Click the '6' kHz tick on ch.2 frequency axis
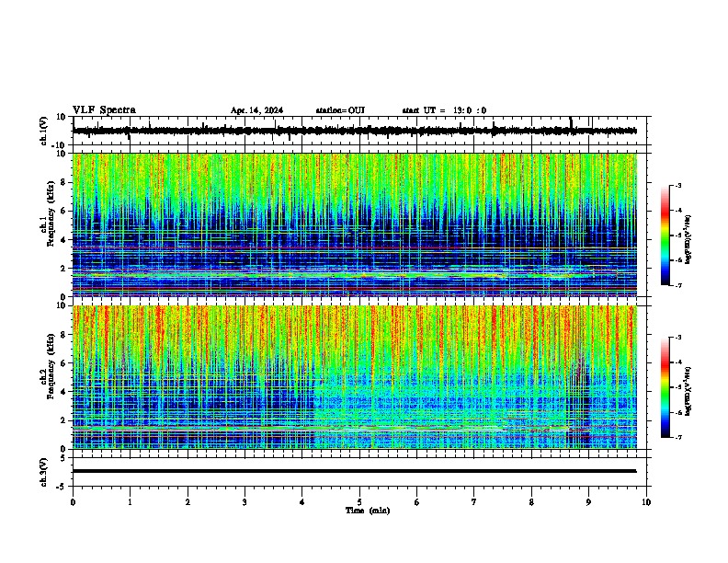 [x=64, y=363]
